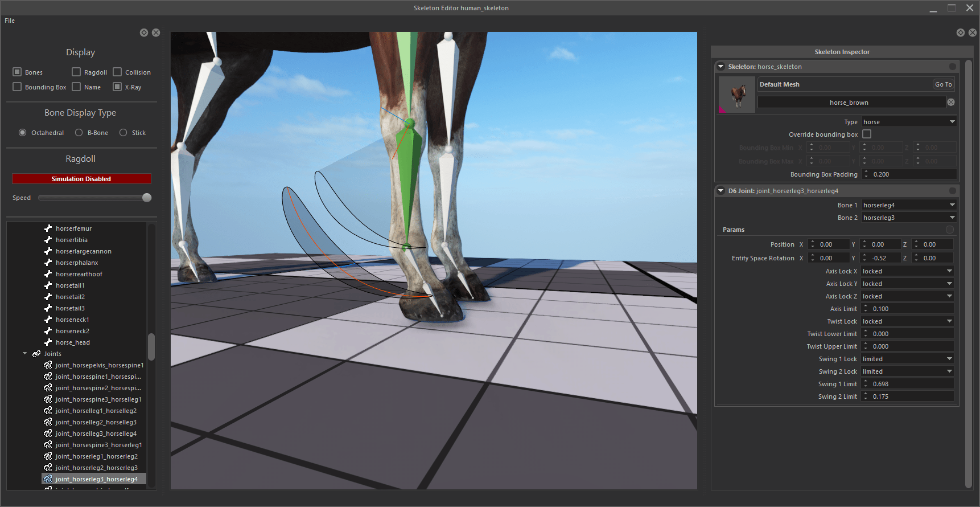Open the Bone 1 dropdown
The height and width of the screenshot is (507, 980).
point(908,205)
